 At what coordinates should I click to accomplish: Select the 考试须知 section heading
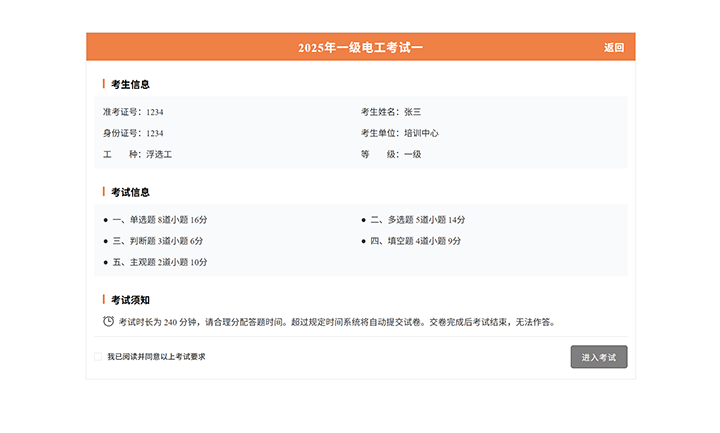[x=130, y=300]
